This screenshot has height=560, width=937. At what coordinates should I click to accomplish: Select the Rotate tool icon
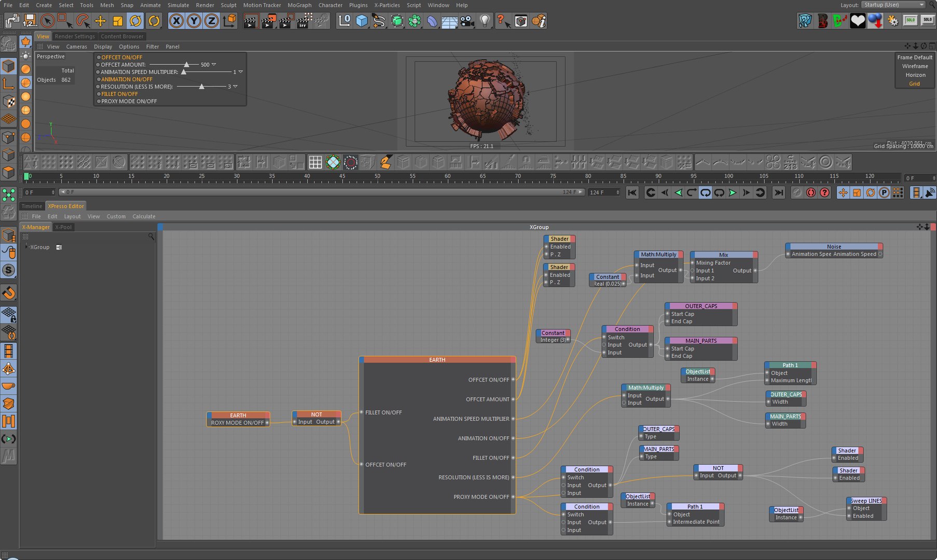tap(135, 21)
